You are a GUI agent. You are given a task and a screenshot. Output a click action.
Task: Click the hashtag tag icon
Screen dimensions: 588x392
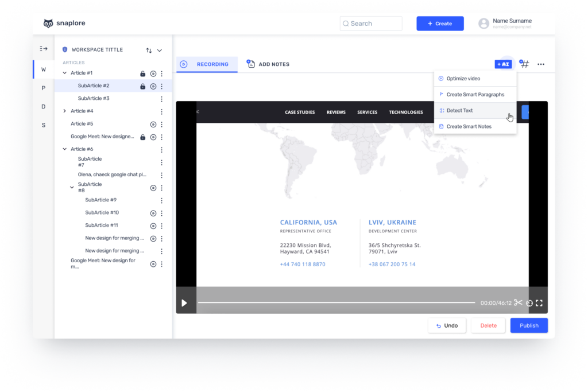[524, 64]
